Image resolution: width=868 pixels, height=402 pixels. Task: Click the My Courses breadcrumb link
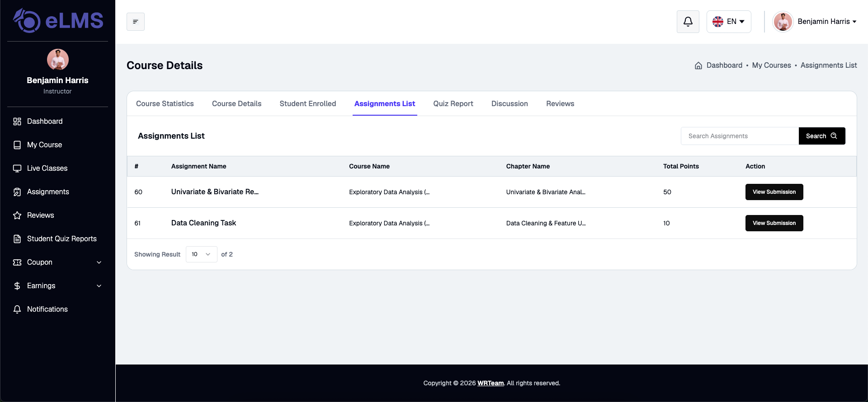[x=771, y=65]
